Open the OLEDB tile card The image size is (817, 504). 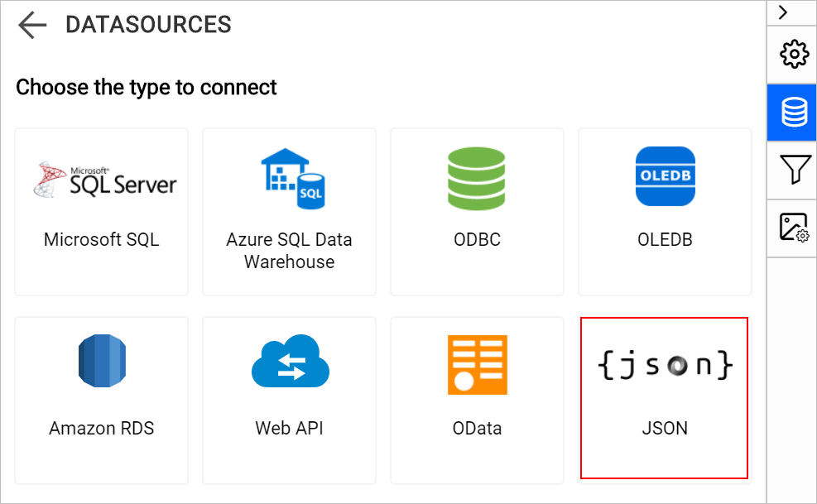coord(665,211)
